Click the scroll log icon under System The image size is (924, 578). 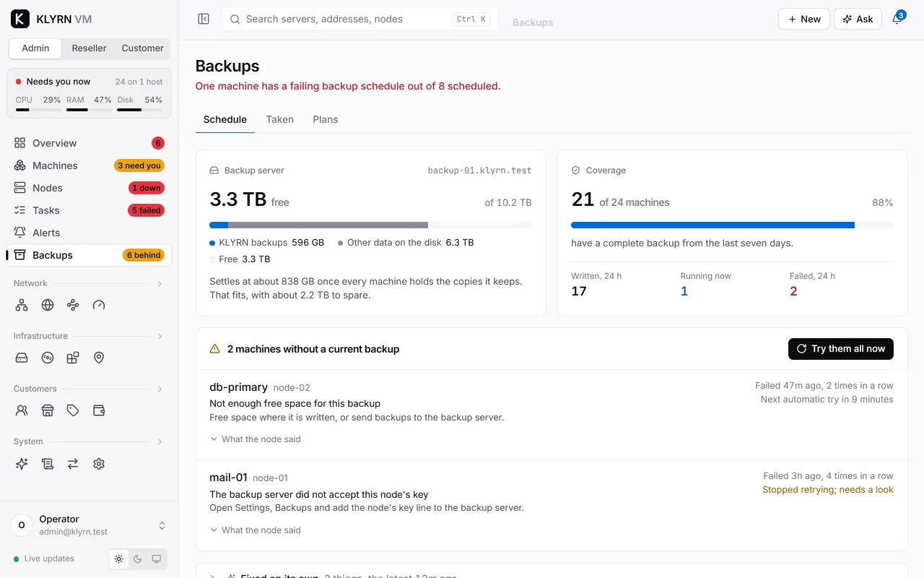click(x=48, y=464)
